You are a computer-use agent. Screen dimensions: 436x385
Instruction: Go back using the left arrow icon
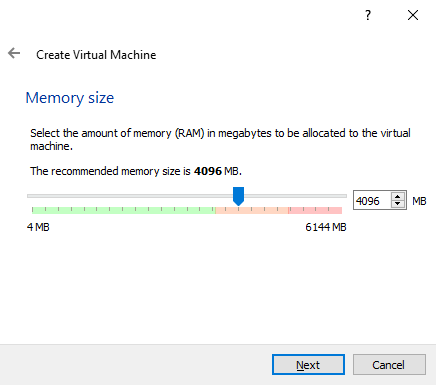pos(14,53)
